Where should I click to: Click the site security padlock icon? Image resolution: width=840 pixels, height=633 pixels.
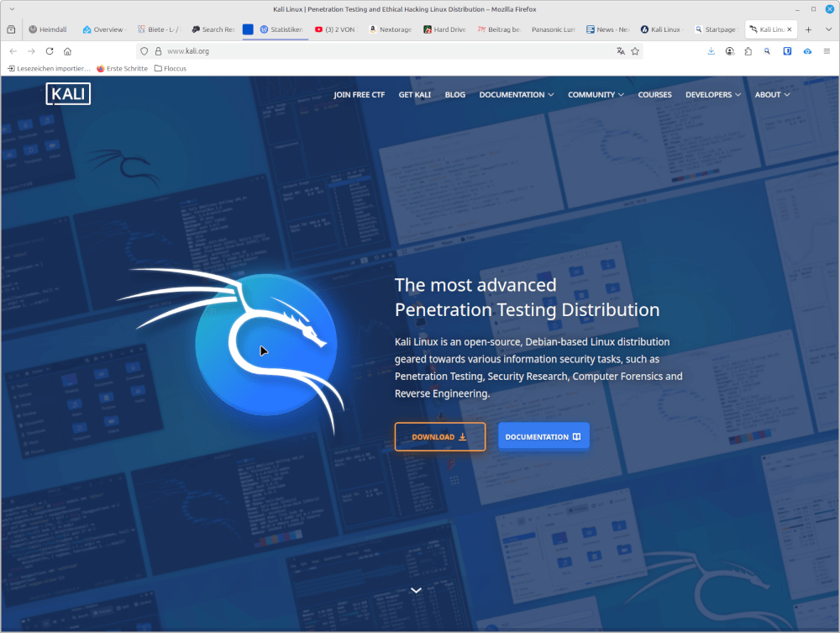158,51
